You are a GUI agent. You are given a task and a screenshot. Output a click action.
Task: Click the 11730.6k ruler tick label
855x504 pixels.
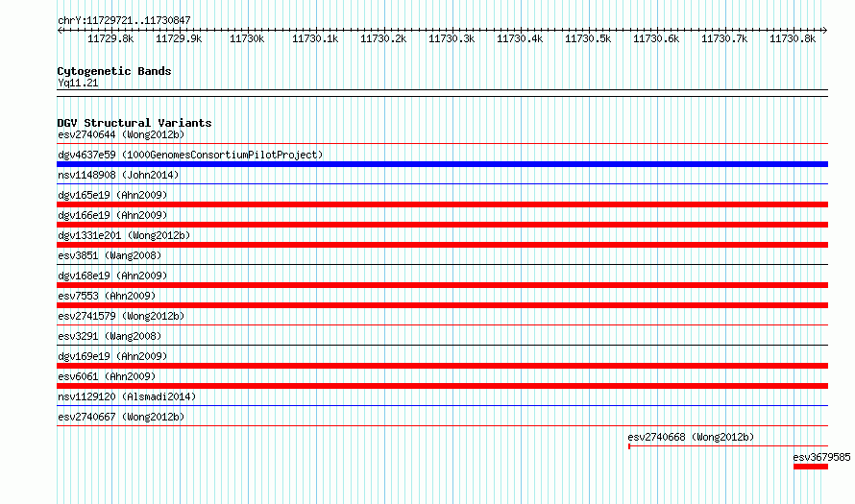tap(656, 38)
